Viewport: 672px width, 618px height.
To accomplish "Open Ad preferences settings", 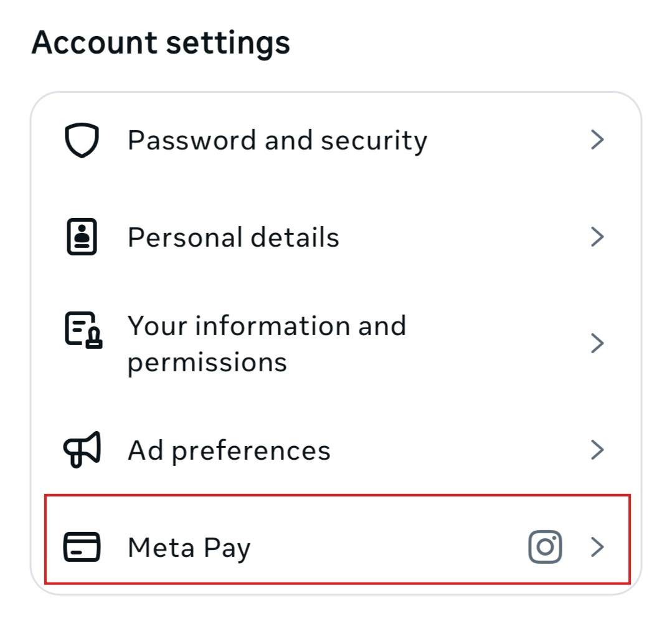I will click(229, 449).
